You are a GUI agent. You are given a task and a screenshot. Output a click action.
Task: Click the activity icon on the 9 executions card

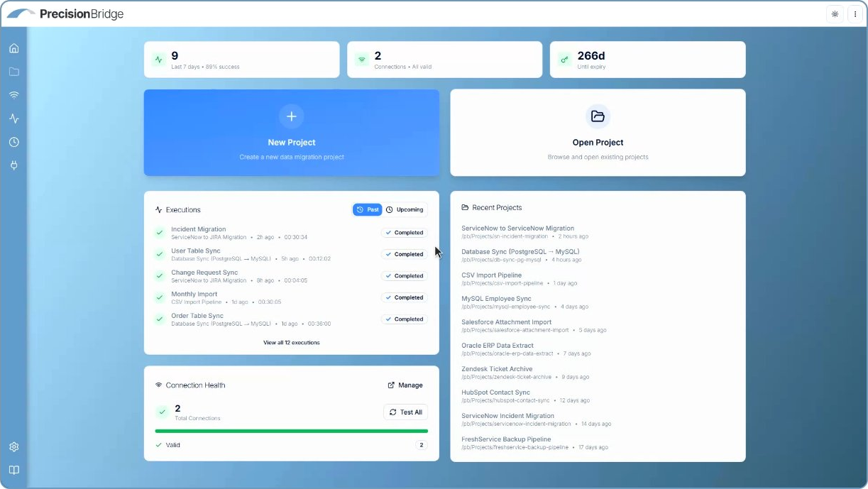(159, 60)
